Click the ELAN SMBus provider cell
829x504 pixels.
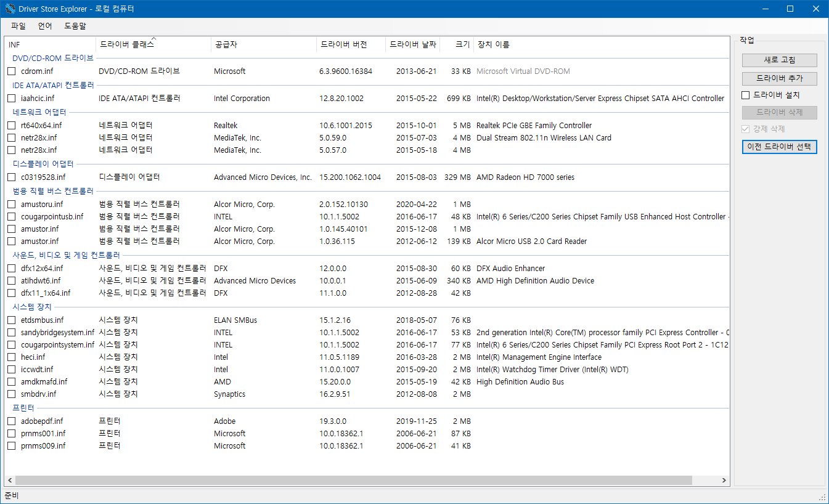coord(235,320)
